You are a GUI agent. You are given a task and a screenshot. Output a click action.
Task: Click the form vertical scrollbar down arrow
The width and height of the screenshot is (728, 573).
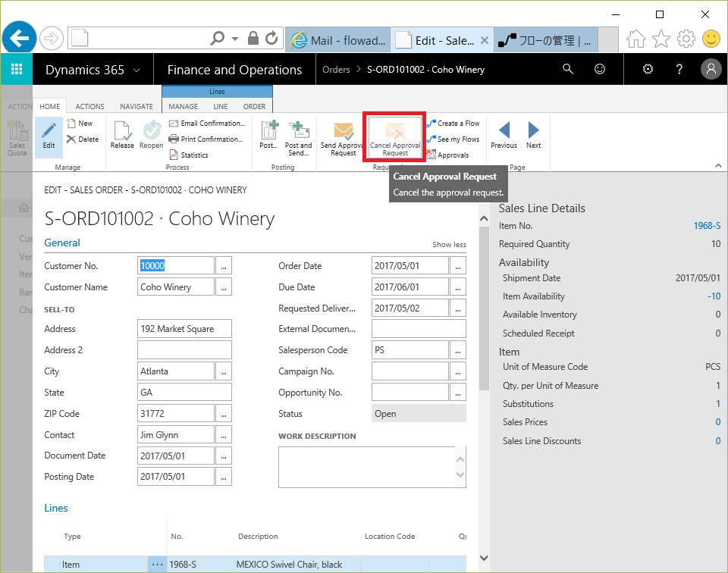(x=484, y=558)
